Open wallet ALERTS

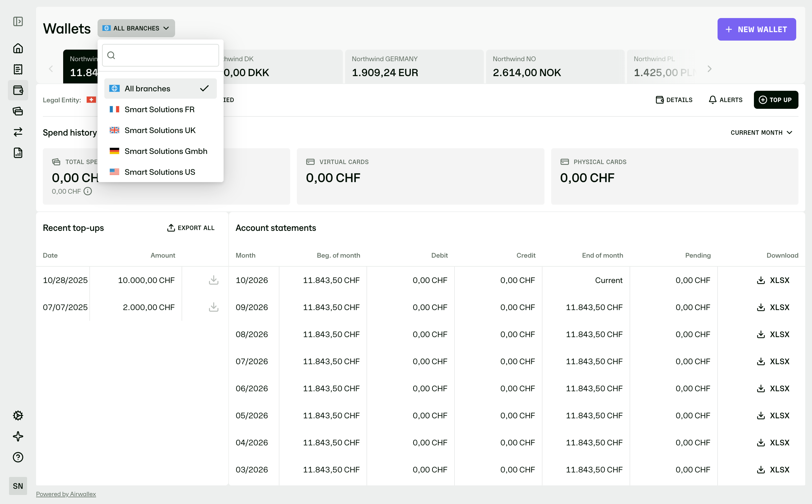click(726, 100)
